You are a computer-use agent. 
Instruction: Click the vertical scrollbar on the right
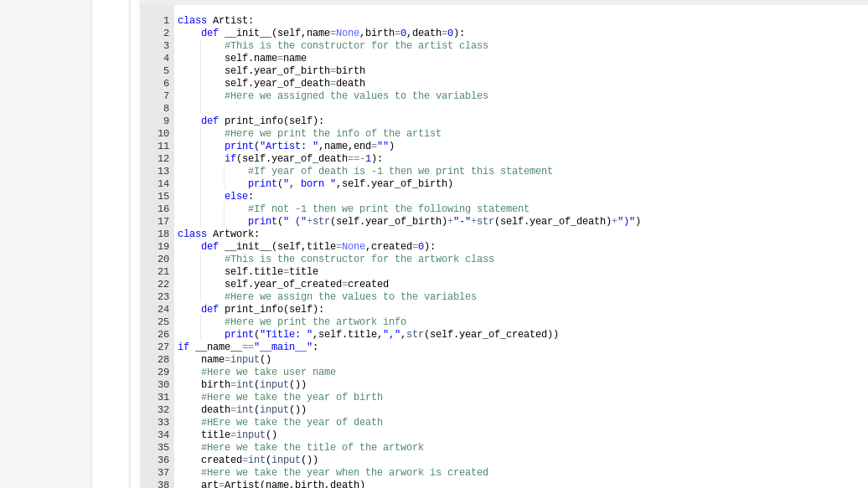click(x=864, y=243)
